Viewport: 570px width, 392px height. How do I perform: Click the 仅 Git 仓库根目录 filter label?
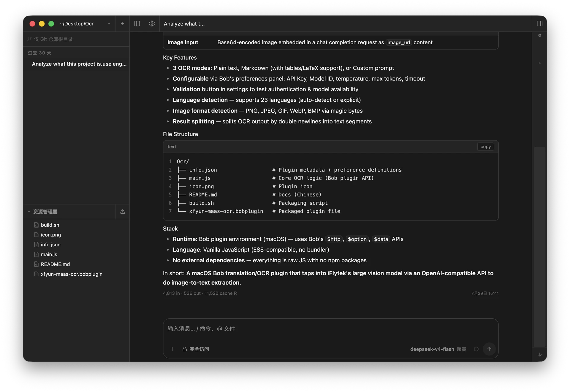click(x=53, y=39)
